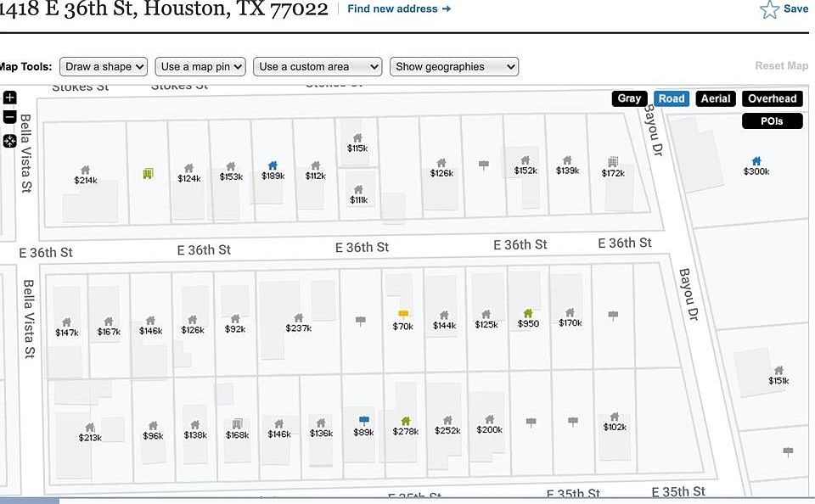Click the Reset Map button
Screen dimensions: 815x504
781,66
